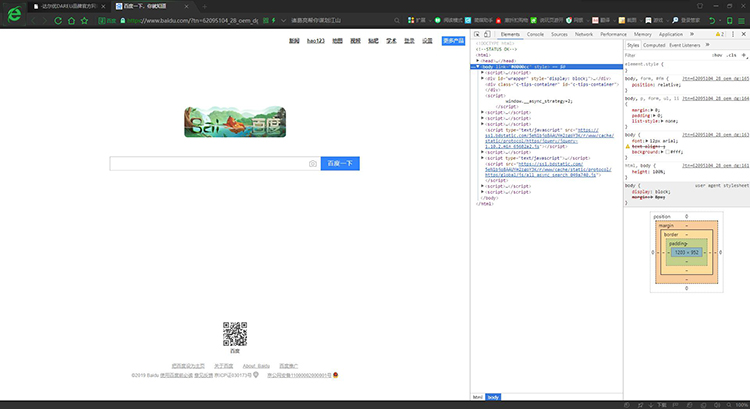This screenshot has height=409, width=750.
Task: Open the DevTools three-dot customize menu
Action: (x=733, y=34)
